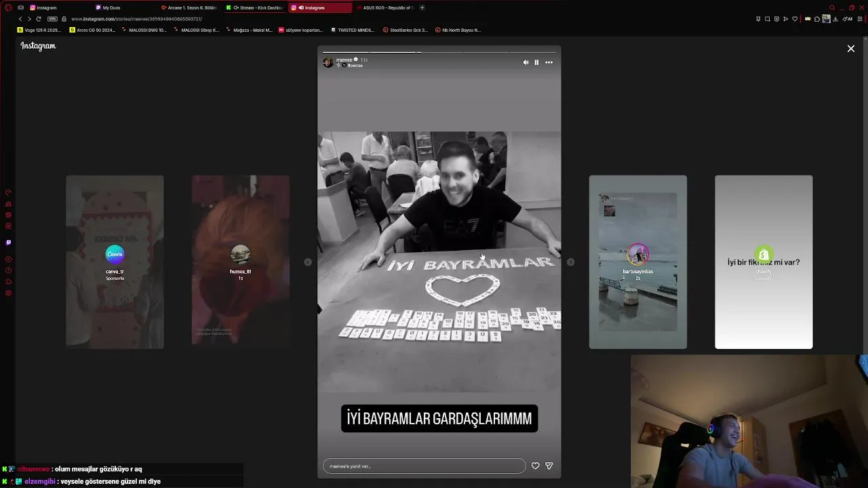This screenshot has height=488, width=868.
Task: Open the canva_tr sponsored story preview
Action: [115, 262]
